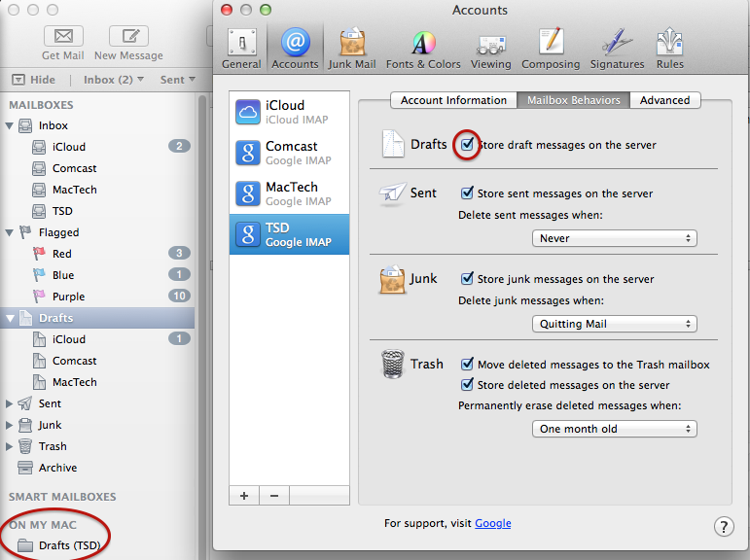Viewport: 750px width, 560px height.
Task: Select the TSD Google IMAP account
Action: coord(289,234)
